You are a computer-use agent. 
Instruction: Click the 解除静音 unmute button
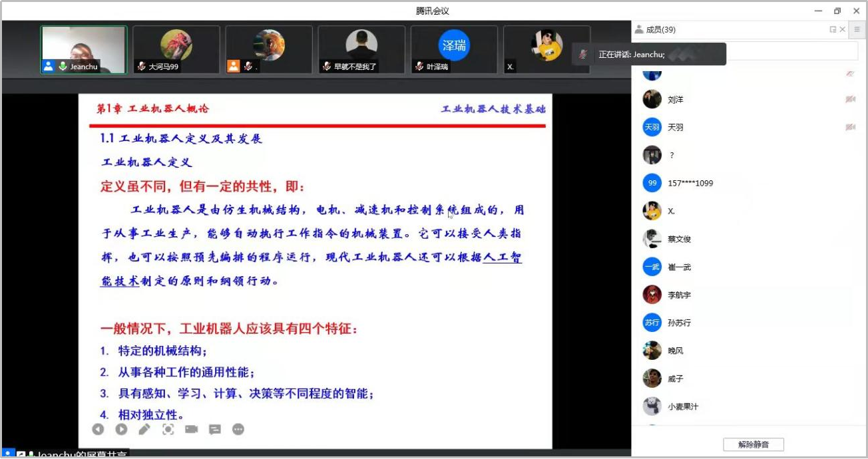[x=754, y=444]
